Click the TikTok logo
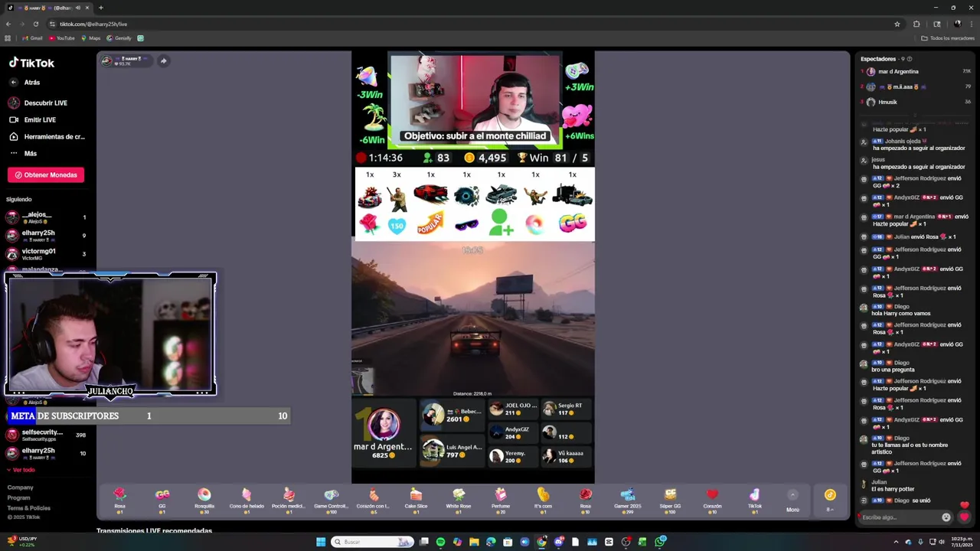Viewport: 980px width, 551px height. tap(31, 63)
